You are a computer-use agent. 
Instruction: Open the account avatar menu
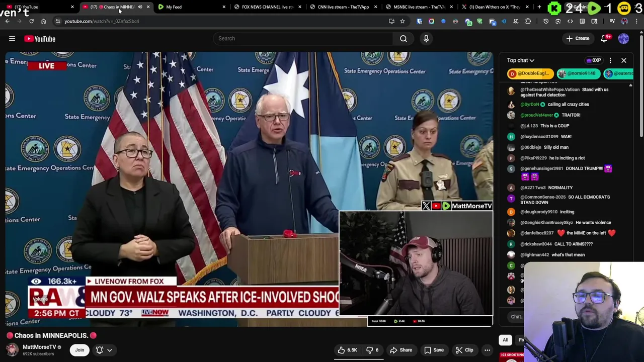pyautogui.click(x=623, y=38)
